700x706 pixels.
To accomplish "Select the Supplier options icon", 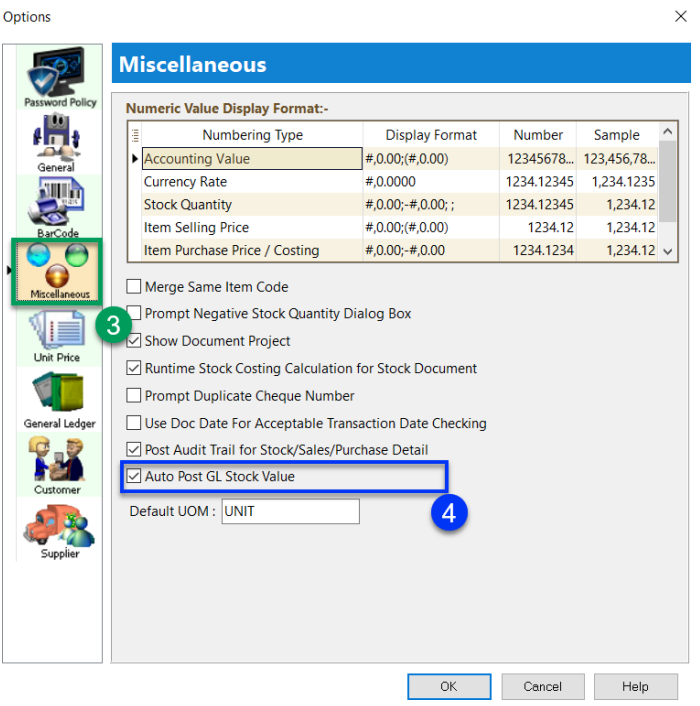I will [x=59, y=530].
